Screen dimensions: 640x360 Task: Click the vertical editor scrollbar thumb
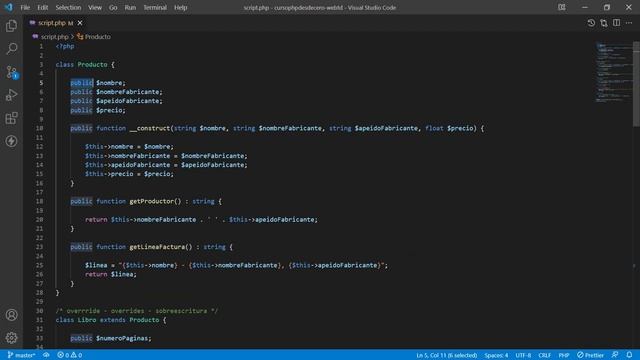636,84
